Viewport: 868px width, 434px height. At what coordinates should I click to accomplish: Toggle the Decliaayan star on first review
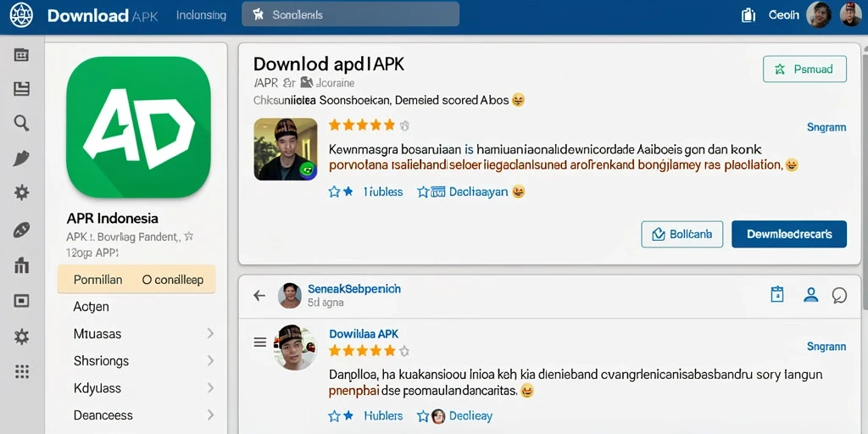[x=424, y=192]
